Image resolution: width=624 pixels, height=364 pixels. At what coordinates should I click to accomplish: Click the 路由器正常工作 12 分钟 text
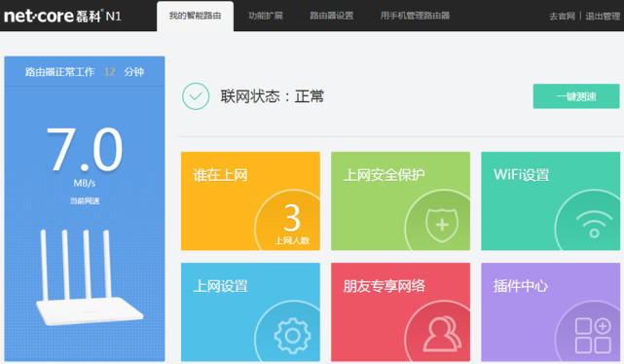pos(85,72)
